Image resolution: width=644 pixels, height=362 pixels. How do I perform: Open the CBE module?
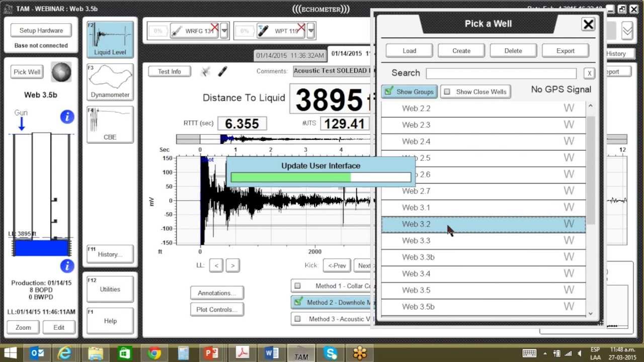pyautogui.click(x=110, y=124)
